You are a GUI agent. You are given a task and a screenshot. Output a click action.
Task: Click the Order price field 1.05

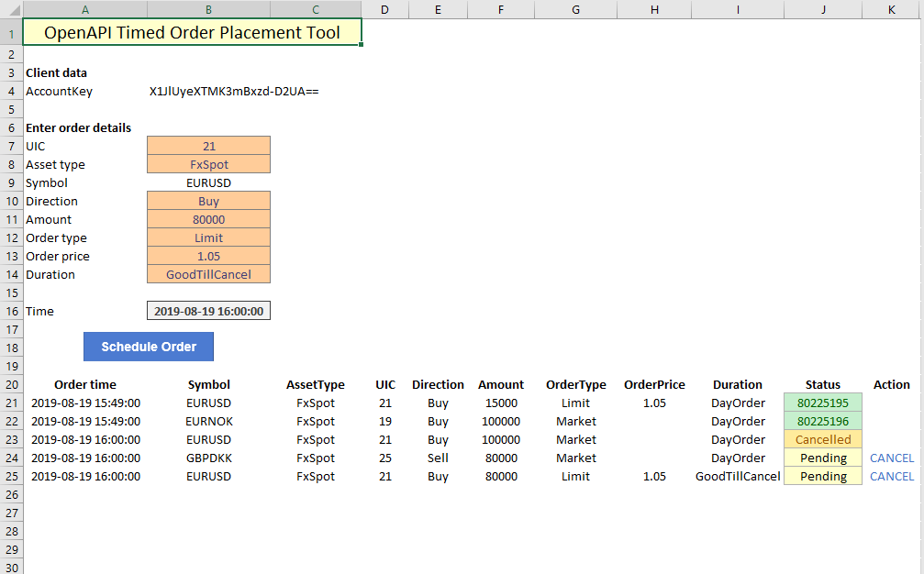(x=208, y=256)
